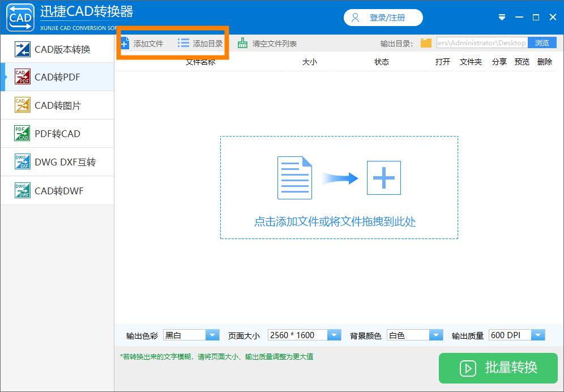Click the output directory path field
Viewport: 564px width, 392px height.
click(x=481, y=42)
